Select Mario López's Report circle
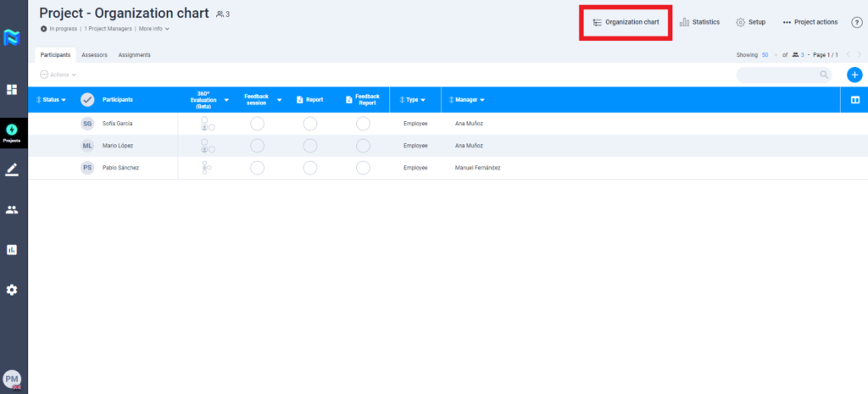 (310, 146)
